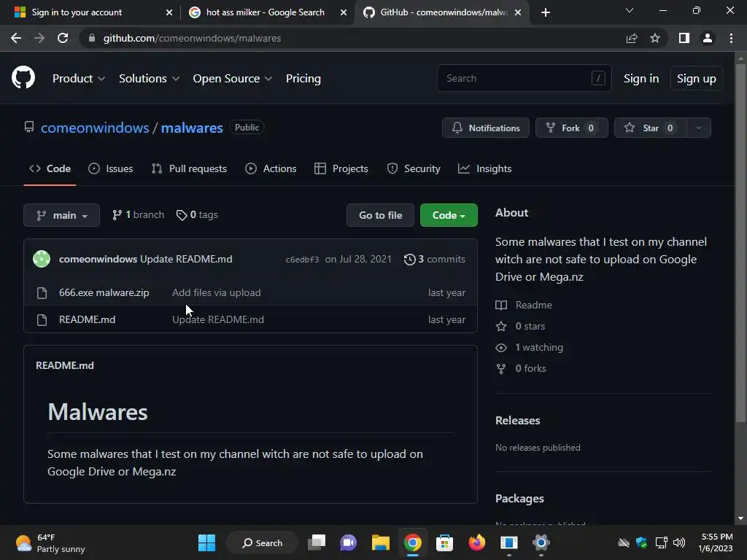747x560 pixels.
Task: Click the Chrome profile avatar icon
Action: tap(708, 38)
